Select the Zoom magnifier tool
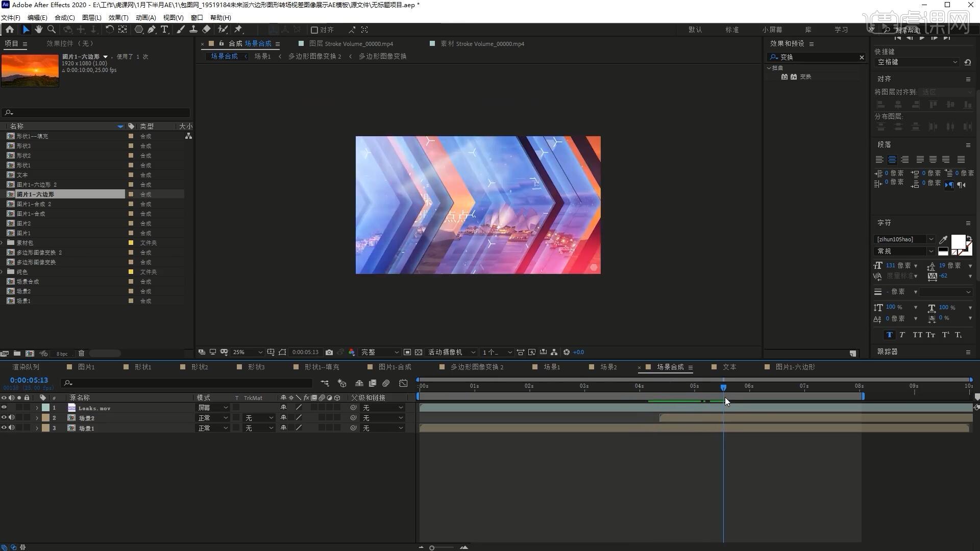The image size is (980, 551). (x=52, y=30)
